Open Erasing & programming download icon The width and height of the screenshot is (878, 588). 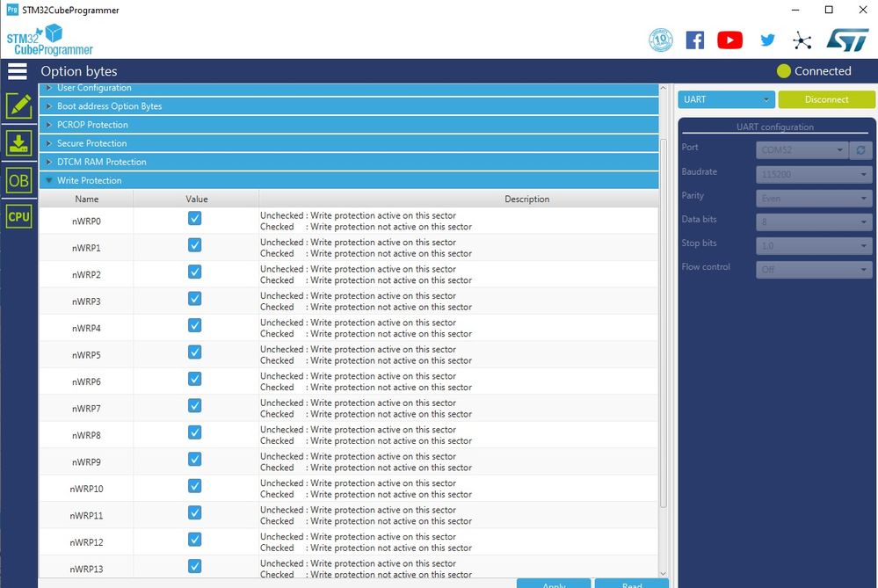click(x=19, y=142)
